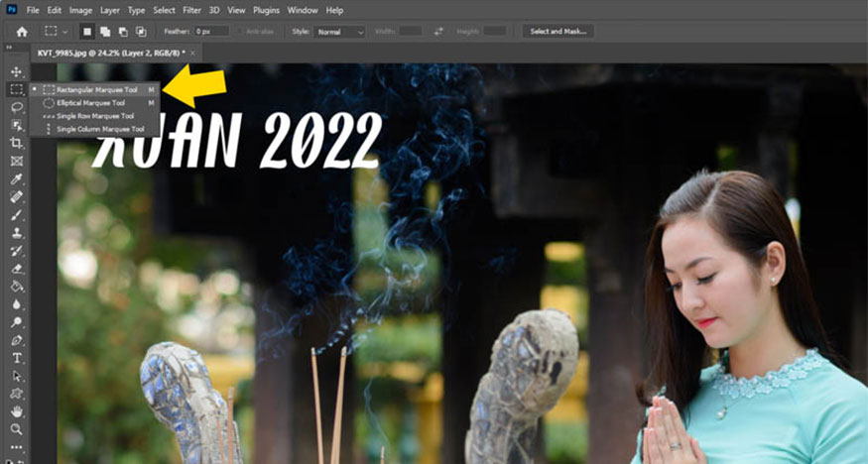Click the Feather input field

[x=210, y=32]
